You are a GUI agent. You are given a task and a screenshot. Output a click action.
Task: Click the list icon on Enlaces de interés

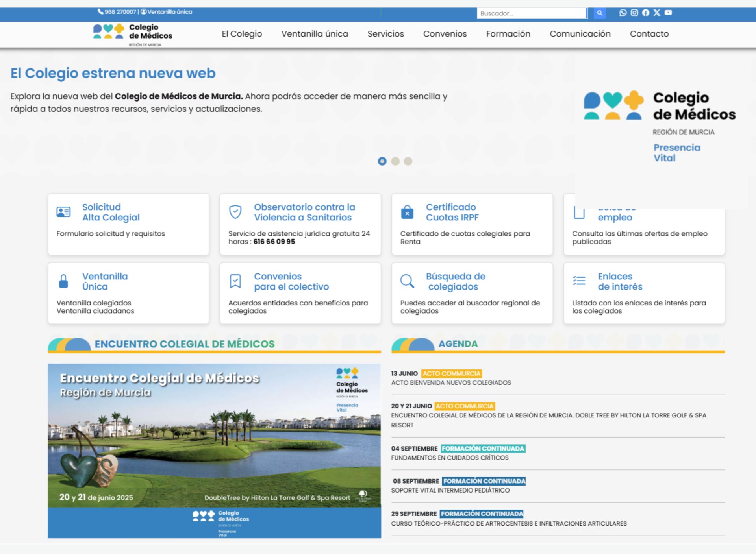(579, 281)
